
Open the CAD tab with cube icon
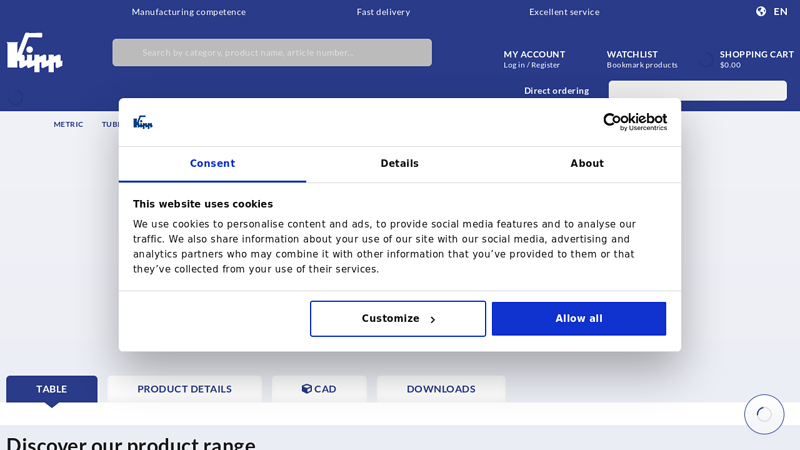pyautogui.click(x=319, y=389)
